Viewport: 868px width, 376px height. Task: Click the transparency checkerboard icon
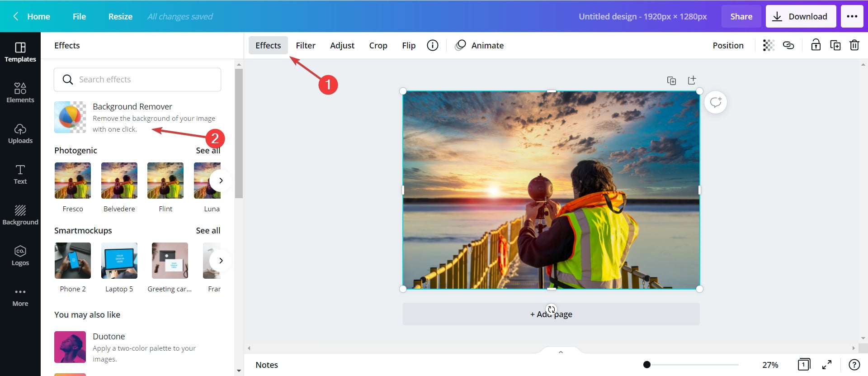click(769, 45)
